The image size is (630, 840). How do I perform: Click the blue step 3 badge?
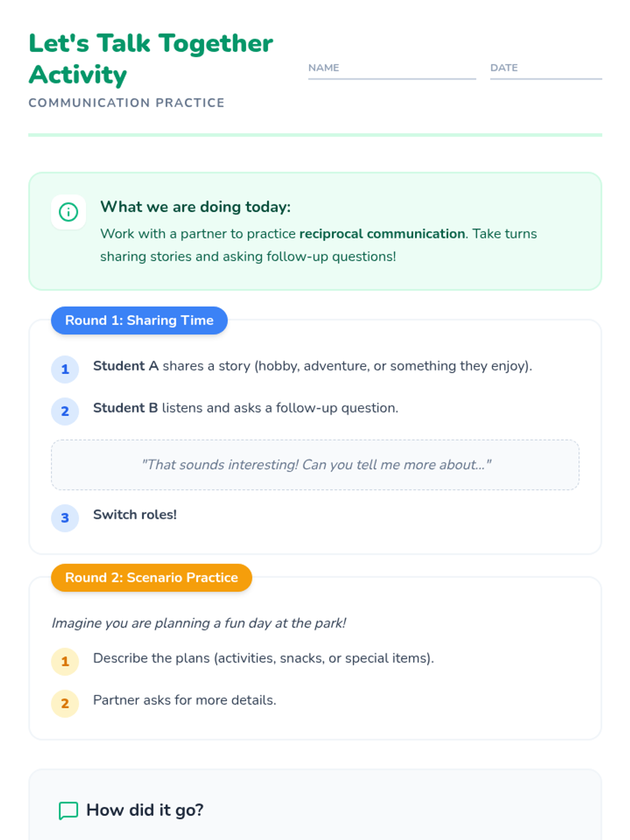65,518
